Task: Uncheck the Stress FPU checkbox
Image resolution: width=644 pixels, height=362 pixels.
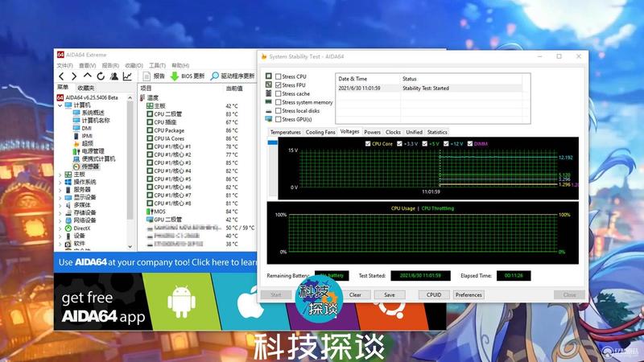Action: click(279, 85)
